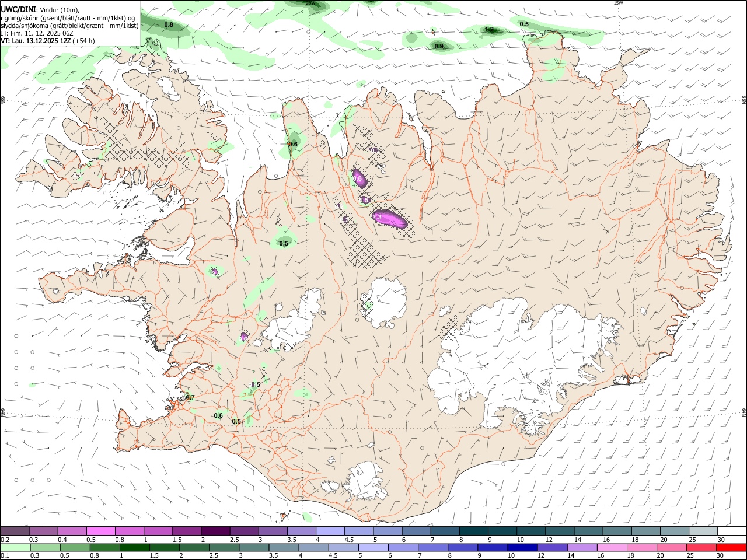Pick the lower legend pink swatch at 20
Screen dimensions: 747x560
click(x=671, y=547)
